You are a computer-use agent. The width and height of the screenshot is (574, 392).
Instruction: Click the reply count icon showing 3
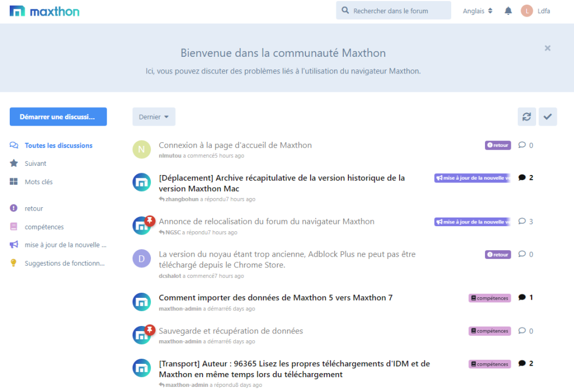522,222
